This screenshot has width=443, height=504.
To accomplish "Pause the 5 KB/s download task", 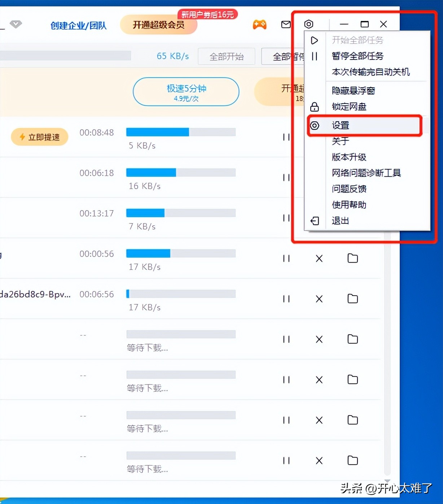I will tap(286, 137).
